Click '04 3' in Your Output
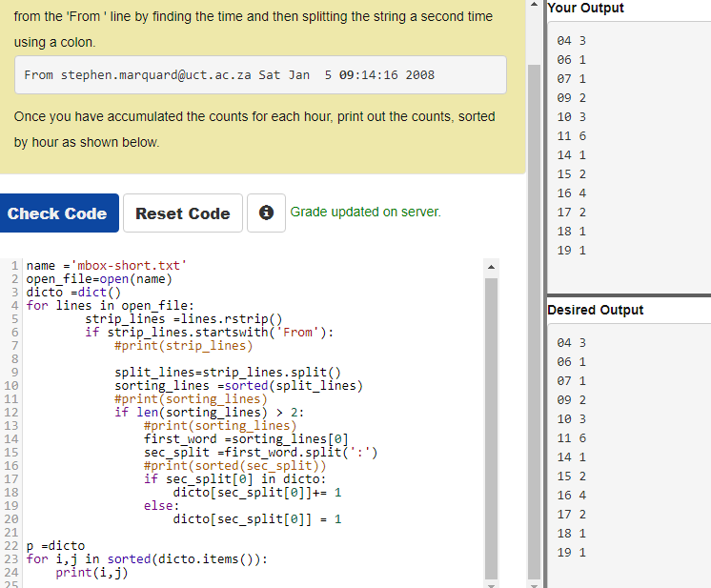 (571, 41)
